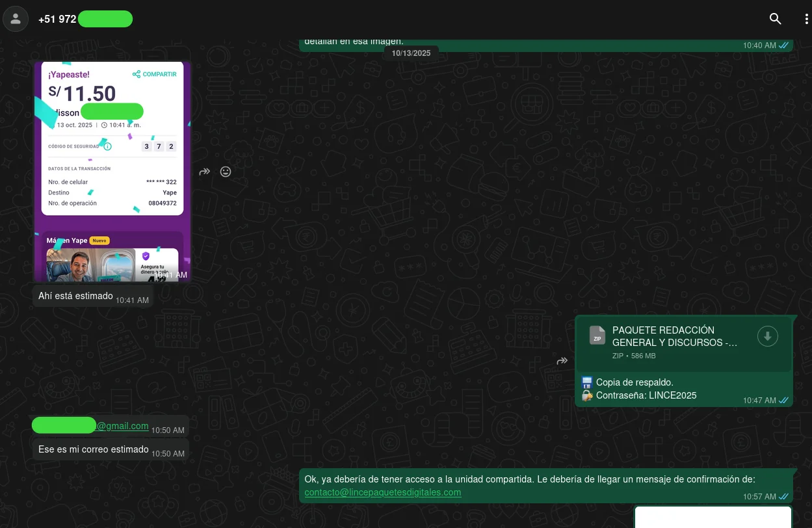Viewport: 812px width, 528px height.
Task: React with emoji to Yape receipt
Action: [226, 172]
